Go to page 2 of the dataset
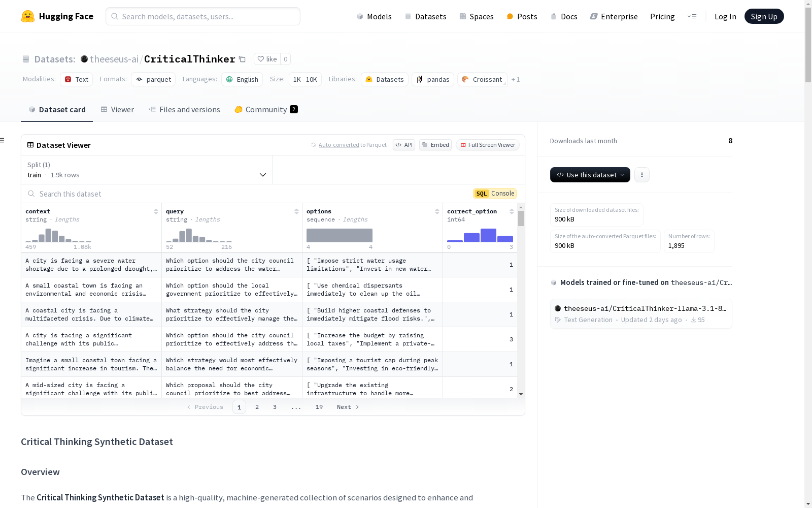This screenshot has height=508, width=812. [257, 407]
